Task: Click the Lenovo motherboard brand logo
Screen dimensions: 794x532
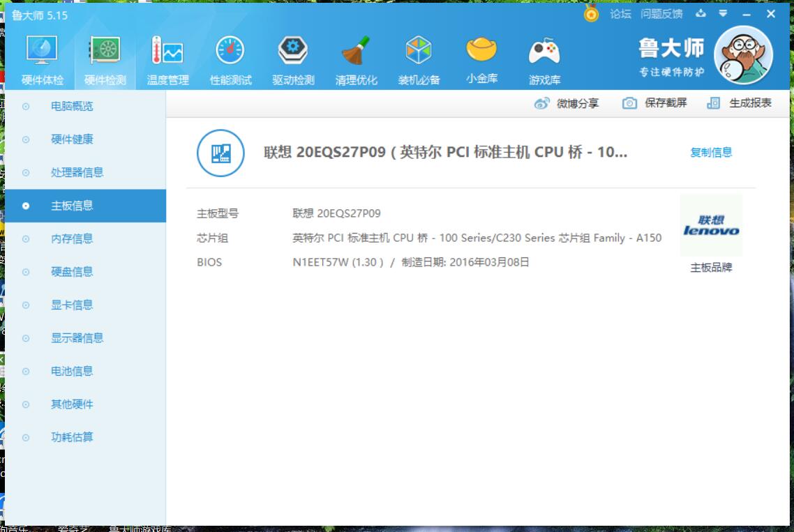Action: point(711,226)
